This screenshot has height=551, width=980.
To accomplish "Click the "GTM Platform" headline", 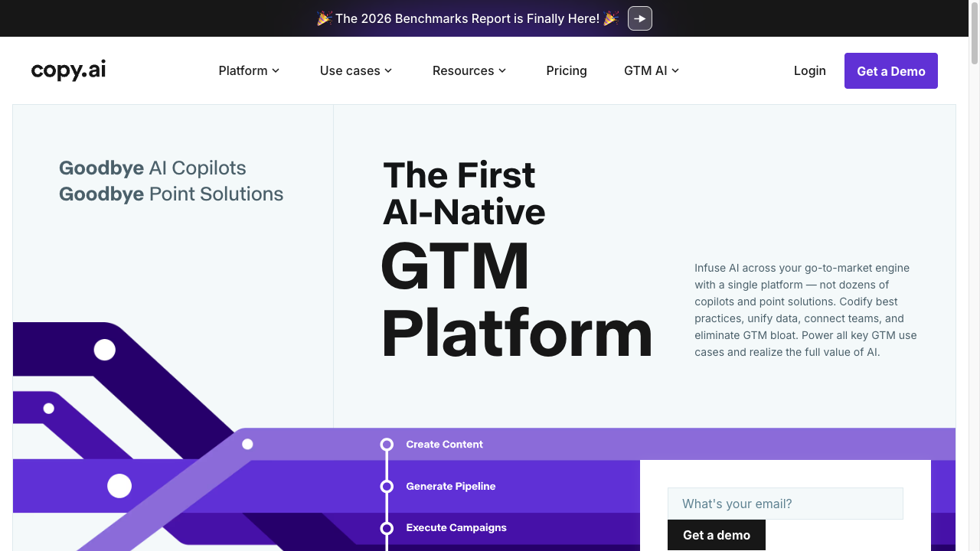I will (517, 299).
